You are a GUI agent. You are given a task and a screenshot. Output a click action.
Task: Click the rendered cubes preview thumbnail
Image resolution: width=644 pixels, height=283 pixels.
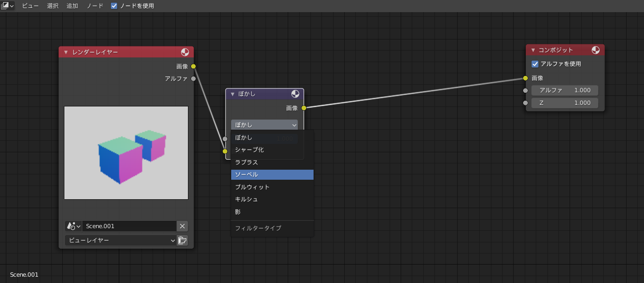pos(126,153)
